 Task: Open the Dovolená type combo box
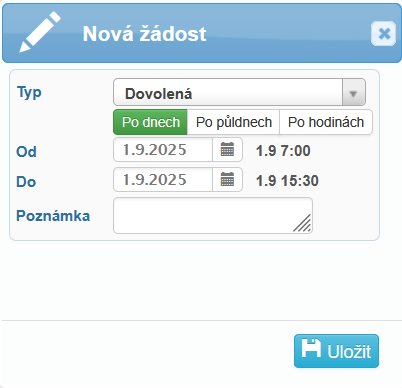(x=239, y=92)
